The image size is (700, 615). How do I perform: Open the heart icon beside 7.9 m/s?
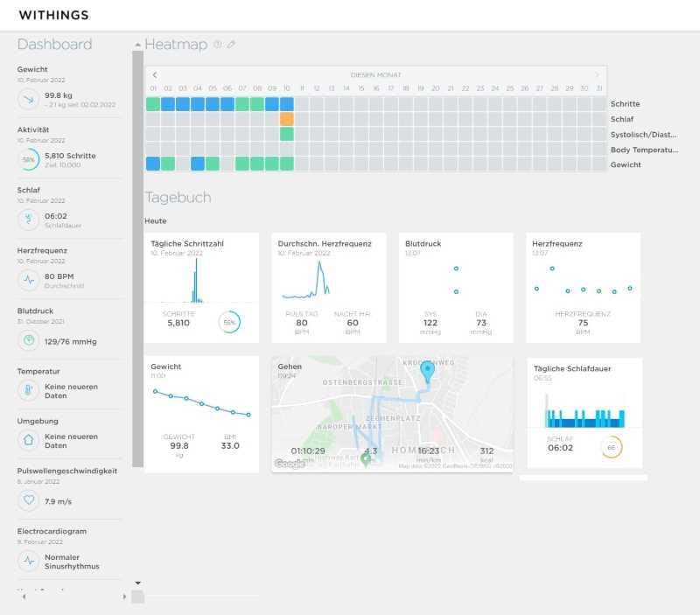pos(29,500)
